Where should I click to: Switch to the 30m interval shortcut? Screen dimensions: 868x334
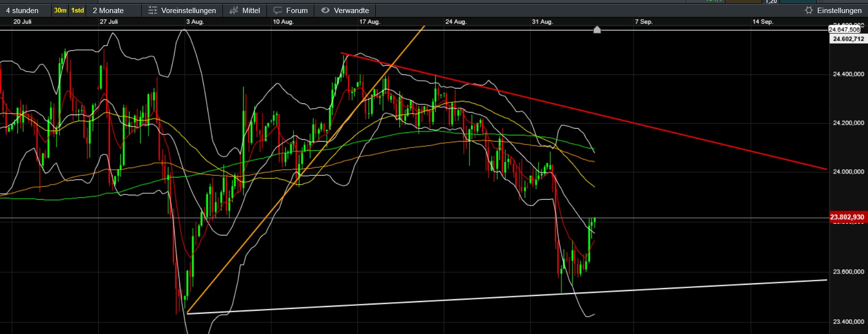[x=60, y=10]
